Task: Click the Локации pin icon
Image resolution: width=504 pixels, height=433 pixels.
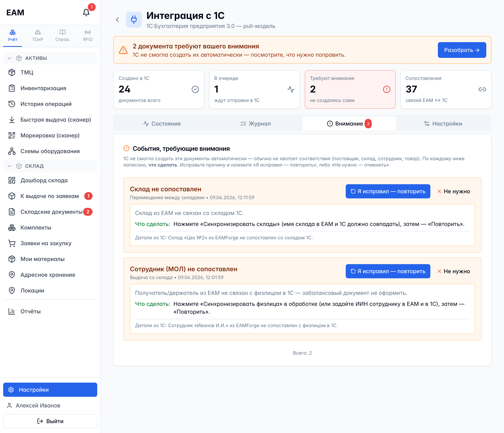Action: tap(12, 291)
